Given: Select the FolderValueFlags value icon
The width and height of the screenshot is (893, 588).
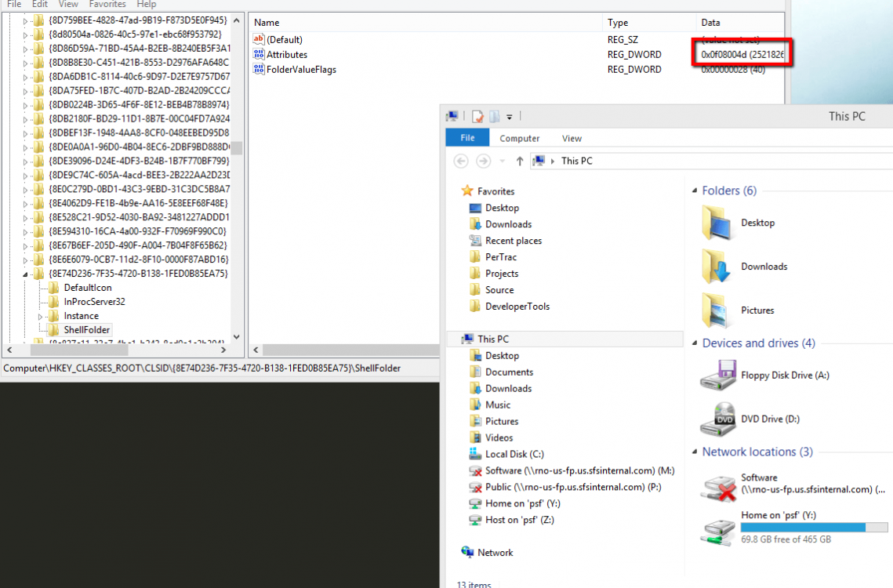Looking at the screenshot, I should (259, 70).
